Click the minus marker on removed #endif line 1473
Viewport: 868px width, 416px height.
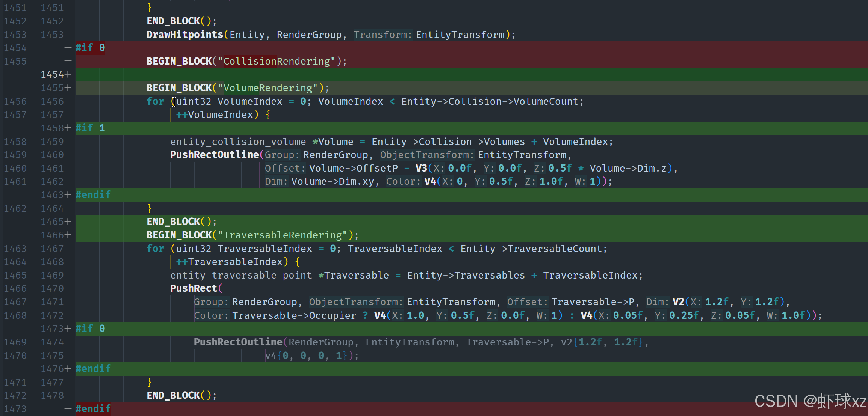point(68,409)
